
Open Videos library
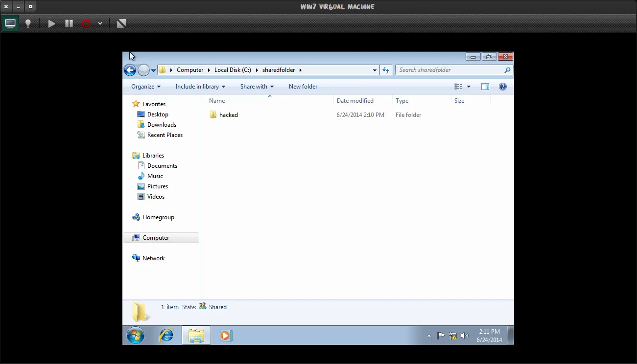pos(156,197)
